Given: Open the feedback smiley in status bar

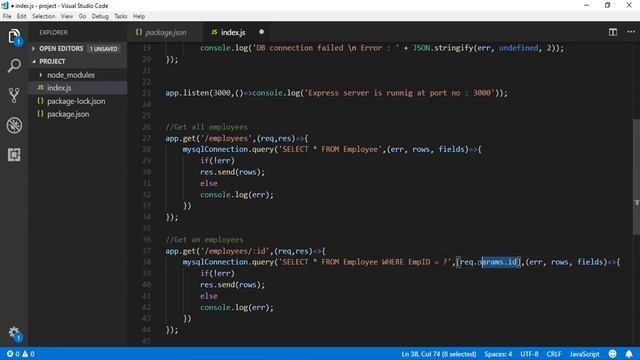Looking at the screenshot, I should click(x=612, y=354).
